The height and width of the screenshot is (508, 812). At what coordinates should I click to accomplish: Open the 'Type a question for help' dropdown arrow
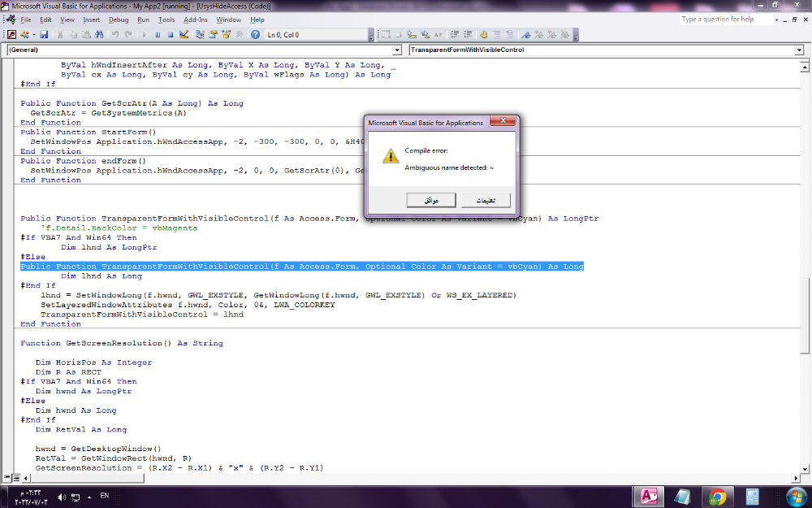coord(776,20)
